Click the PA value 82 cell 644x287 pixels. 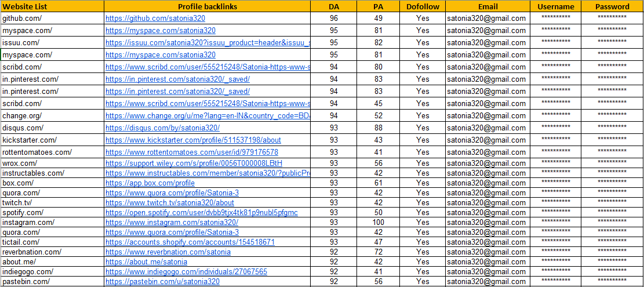[379, 43]
